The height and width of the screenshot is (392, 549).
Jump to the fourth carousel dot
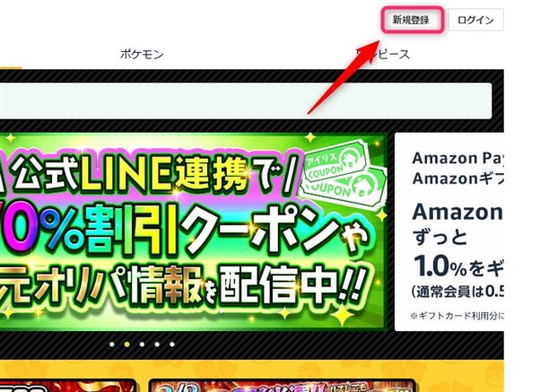(x=157, y=344)
